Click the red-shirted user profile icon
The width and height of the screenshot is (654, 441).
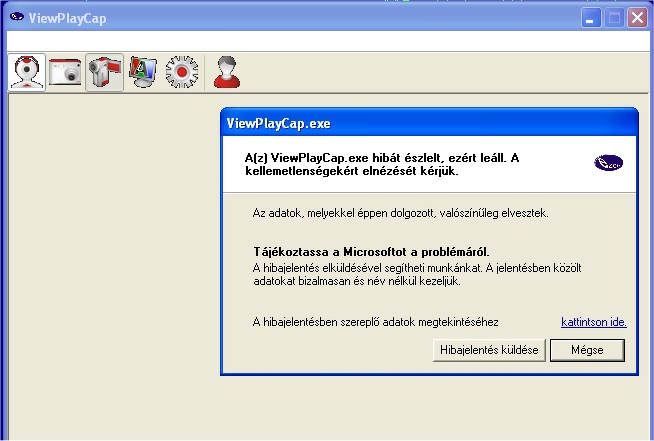tap(226, 72)
